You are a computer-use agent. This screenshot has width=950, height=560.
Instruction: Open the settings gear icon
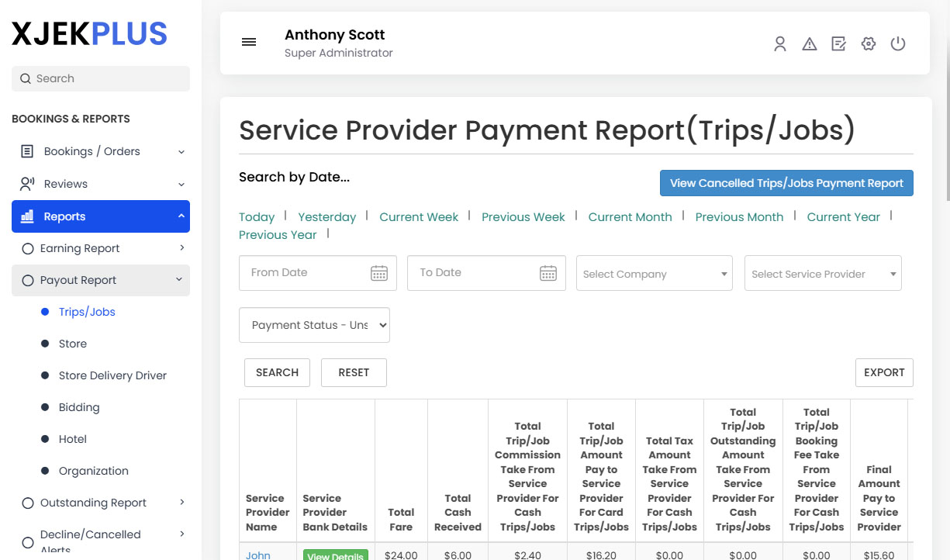tap(868, 44)
